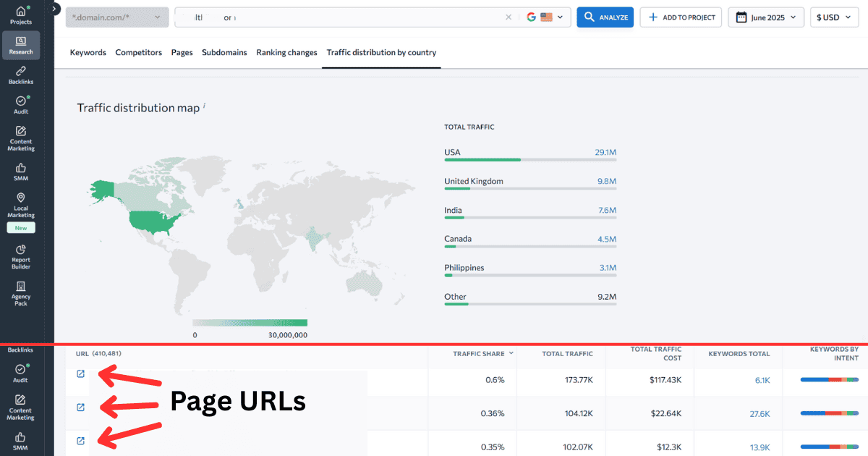Open Agency Pack in the sidebar
Image resolution: width=868 pixels, height=456 pixels.
click(21, 294)
